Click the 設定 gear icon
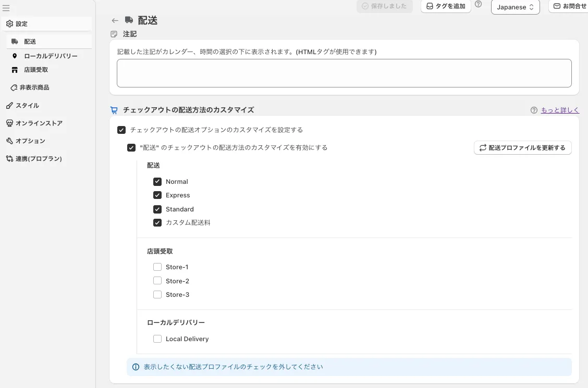This screenshot has width=588, height=388. pyautogui.click(x=9, y=23)
